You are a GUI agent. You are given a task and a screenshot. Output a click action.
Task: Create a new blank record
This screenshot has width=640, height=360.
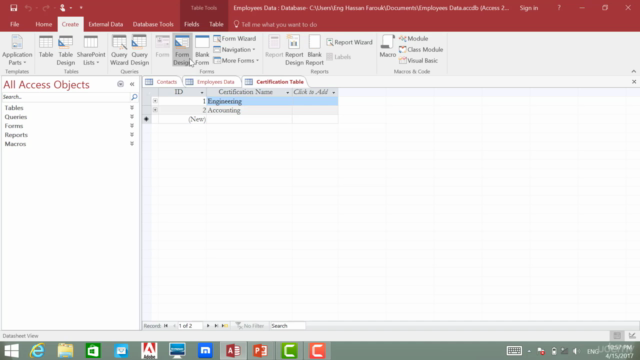(x=225, y=326)
